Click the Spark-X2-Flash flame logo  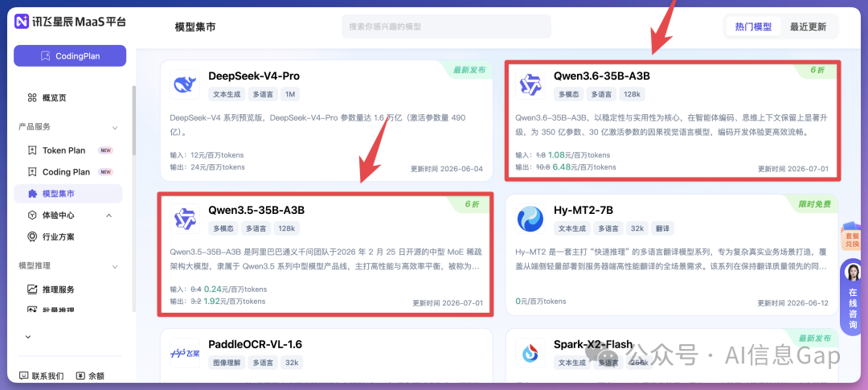coord(530,353)
